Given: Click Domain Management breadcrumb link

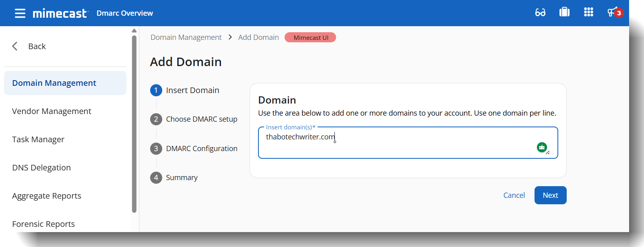Looking at the screenshot, I should pos(186,37).
